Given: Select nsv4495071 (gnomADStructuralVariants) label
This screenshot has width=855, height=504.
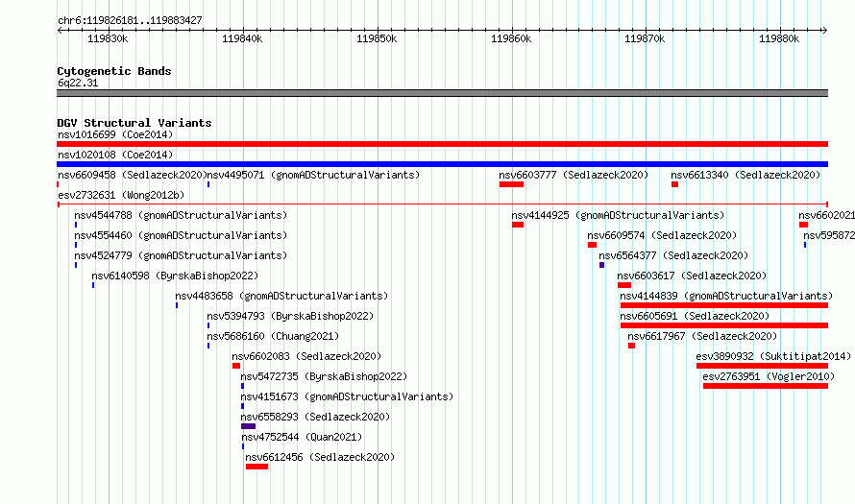Looking at the screenshot, I should [x=313, y=175].
